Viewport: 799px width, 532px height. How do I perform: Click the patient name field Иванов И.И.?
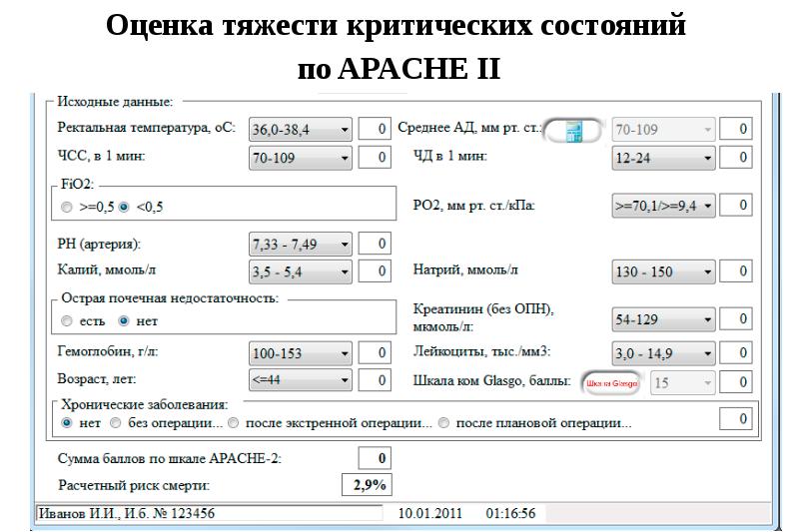point(208,514)
